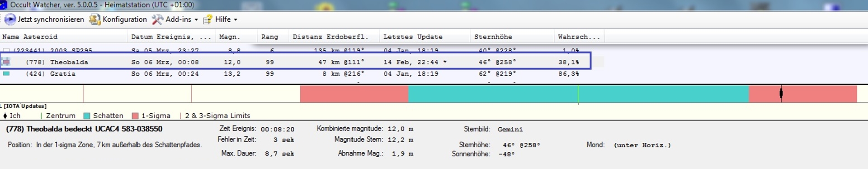The image size is (868, 169).
Task: Click the Jetzt synchronisieren sync icon
Action: [9, 19]
